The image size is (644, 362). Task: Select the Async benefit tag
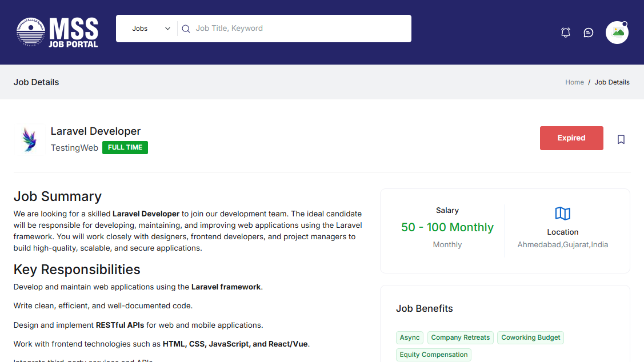(410, 337)
